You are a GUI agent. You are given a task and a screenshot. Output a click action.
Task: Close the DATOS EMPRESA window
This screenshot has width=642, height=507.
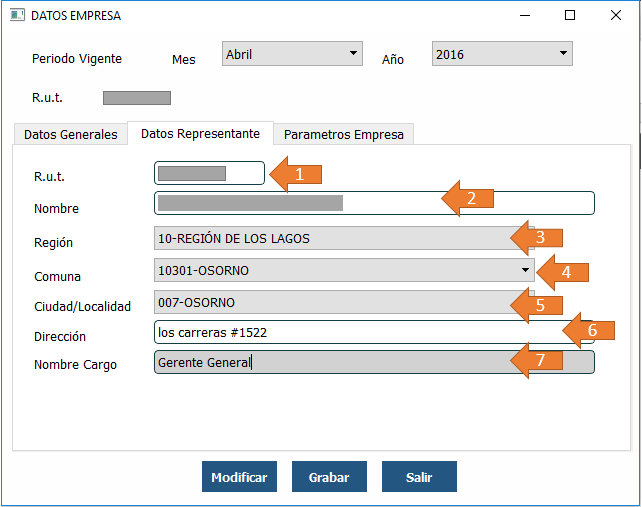616,16
